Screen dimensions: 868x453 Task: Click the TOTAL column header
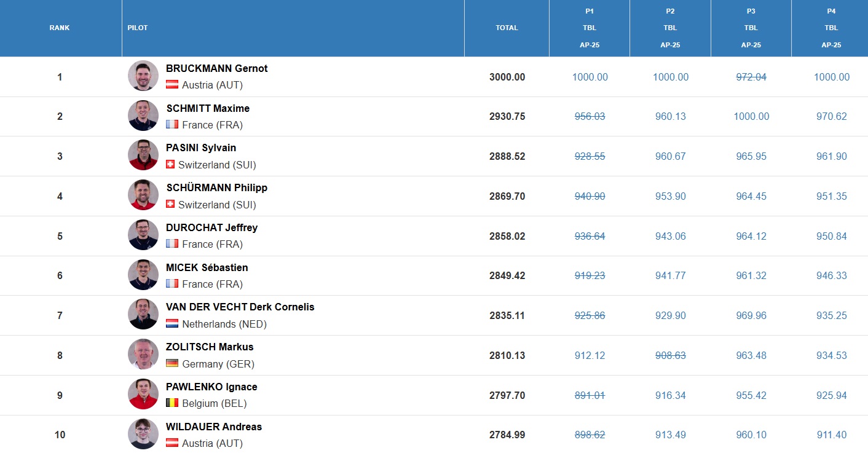[507, 28]
